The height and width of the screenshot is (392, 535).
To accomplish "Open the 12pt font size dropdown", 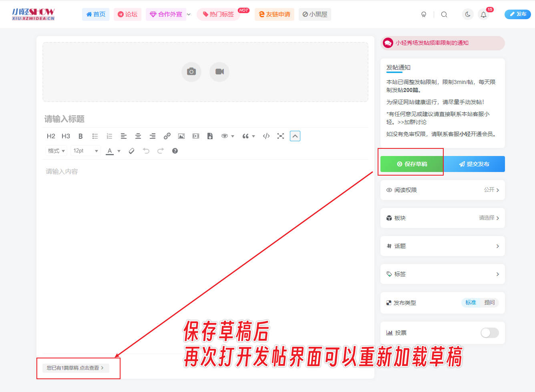I will click(85, 151).
